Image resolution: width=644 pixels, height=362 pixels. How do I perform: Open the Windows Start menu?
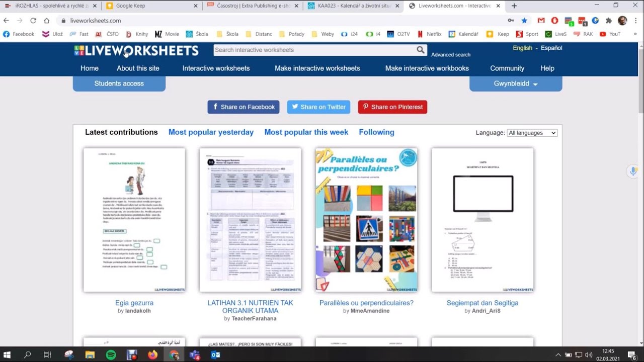[7, 354]
